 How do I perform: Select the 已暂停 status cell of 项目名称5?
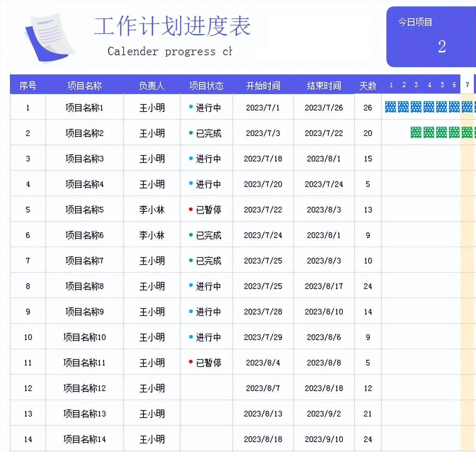206,209
